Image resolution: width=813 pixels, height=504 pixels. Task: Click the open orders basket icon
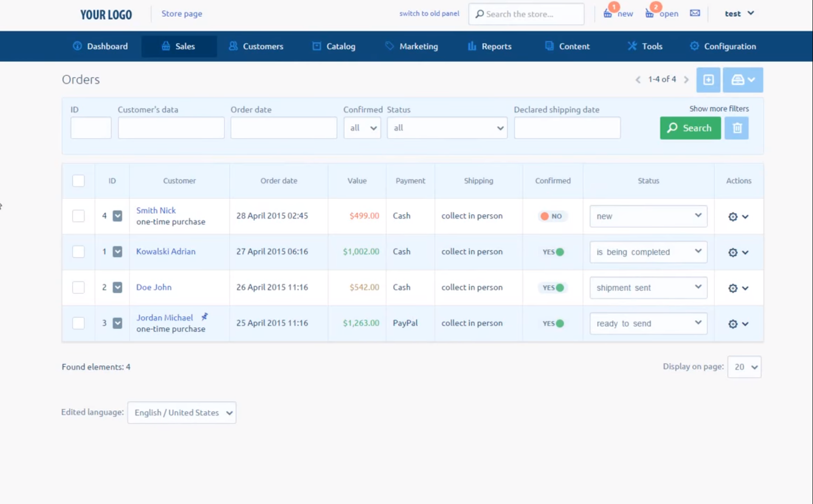point(650,14)
